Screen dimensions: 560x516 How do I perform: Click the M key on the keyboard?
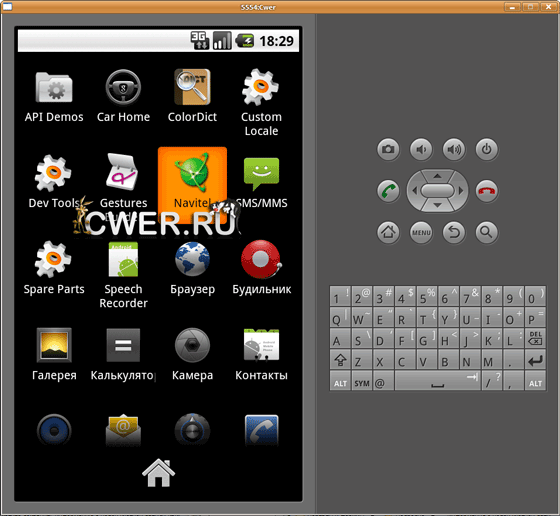[492, 360]
